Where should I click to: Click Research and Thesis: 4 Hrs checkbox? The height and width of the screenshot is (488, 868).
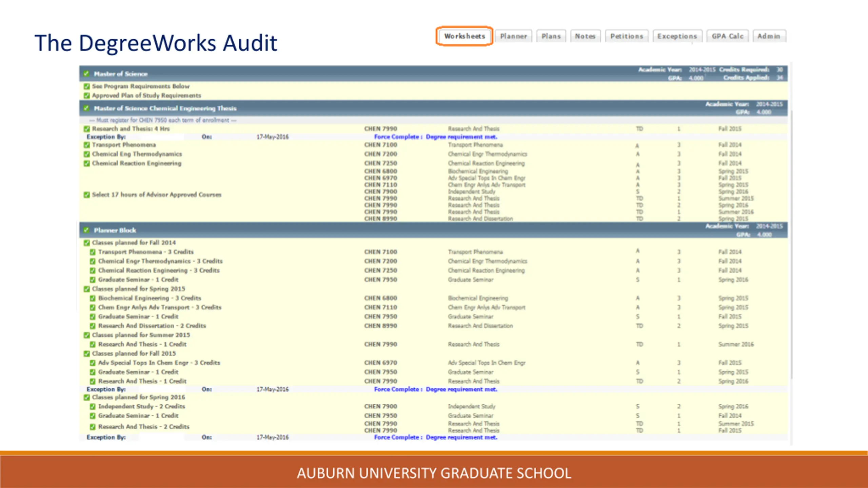coord(87,129)
